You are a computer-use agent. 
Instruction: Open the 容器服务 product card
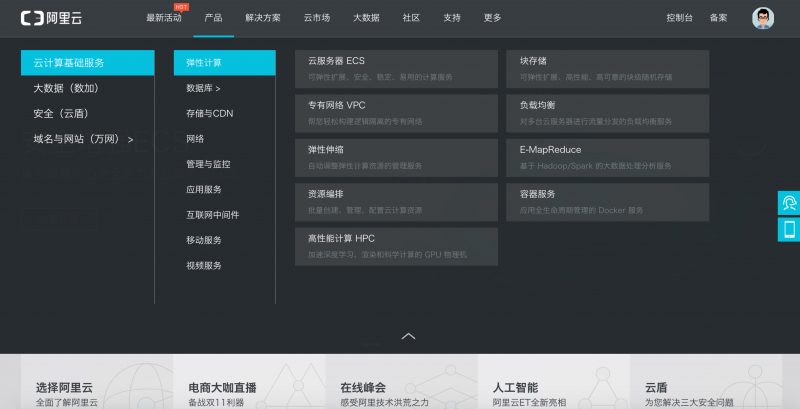pos(608,202)
